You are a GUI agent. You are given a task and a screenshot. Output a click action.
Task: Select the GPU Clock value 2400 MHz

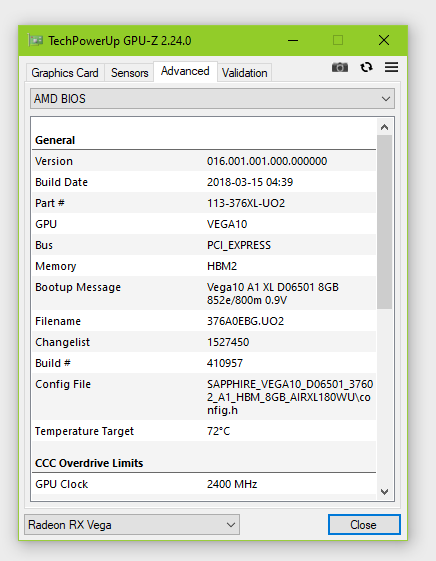click(x=232, y=484)
